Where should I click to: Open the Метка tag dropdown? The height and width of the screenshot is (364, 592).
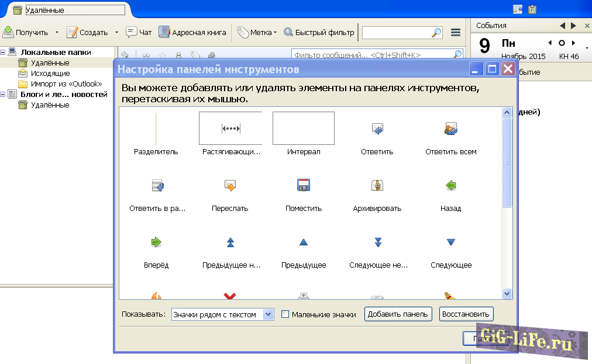[x=257, y=33]
